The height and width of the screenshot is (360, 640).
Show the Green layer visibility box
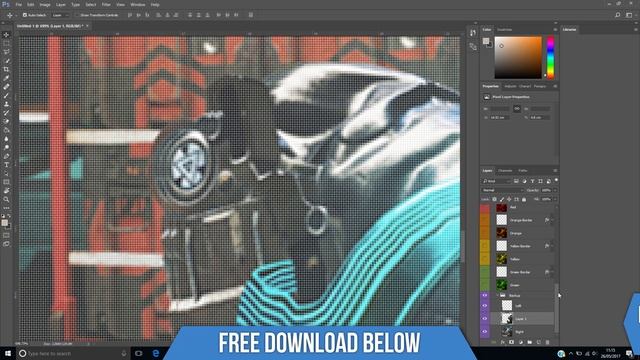pyautogui.click(x=484, y=284)
